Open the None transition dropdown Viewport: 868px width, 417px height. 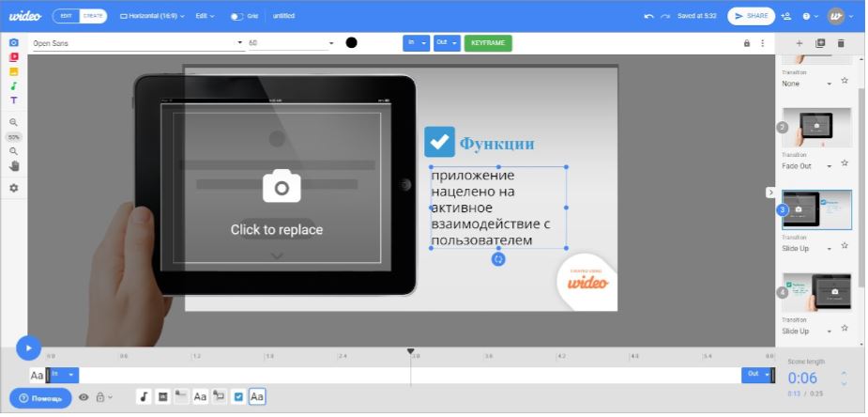pyautogui.click(x=807, y=84)
